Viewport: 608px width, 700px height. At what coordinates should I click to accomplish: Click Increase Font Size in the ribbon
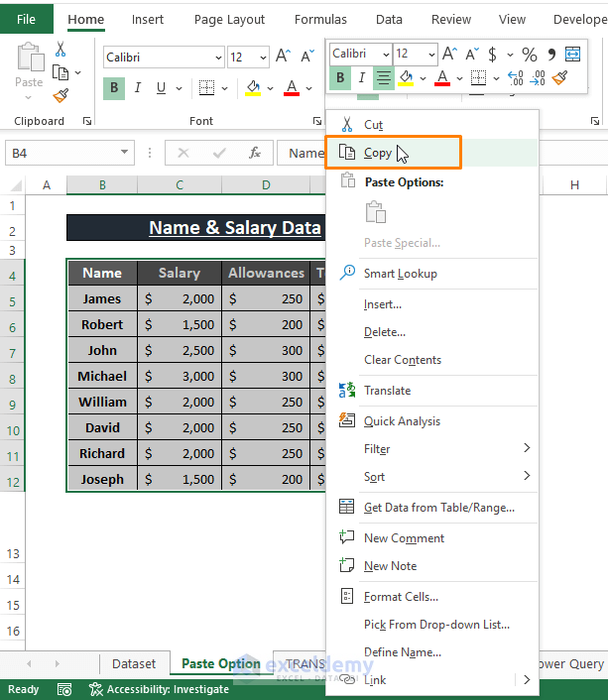tap(284, 57)
